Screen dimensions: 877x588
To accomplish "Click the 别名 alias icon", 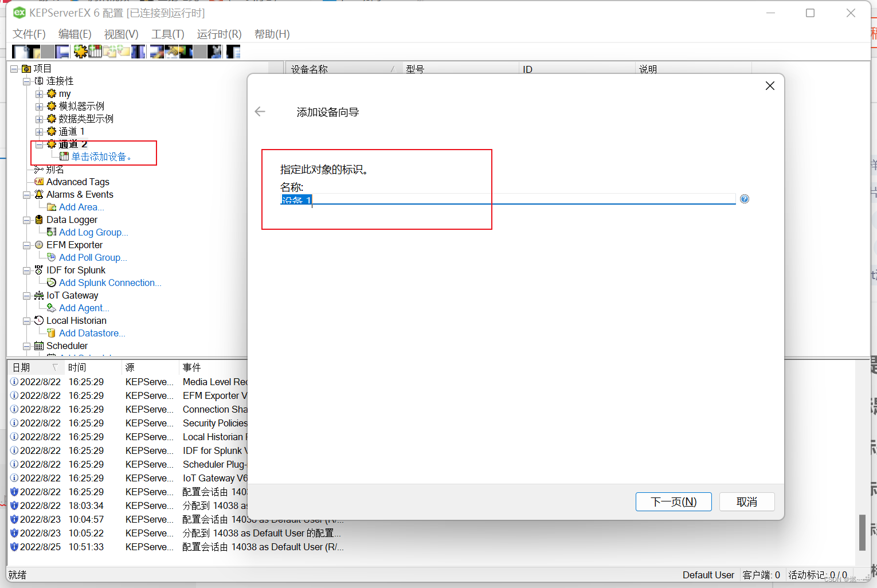I will [x=39, y=170].
